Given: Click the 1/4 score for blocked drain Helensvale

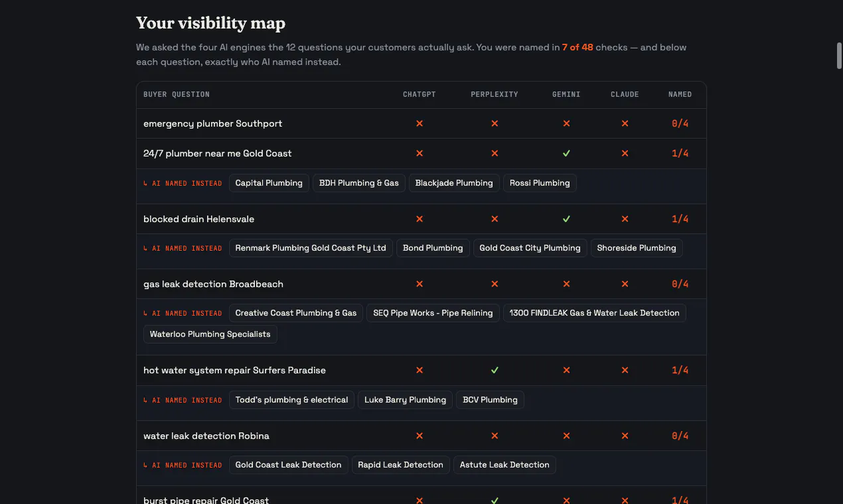Looking at the screenshot, I should [680, 219].
